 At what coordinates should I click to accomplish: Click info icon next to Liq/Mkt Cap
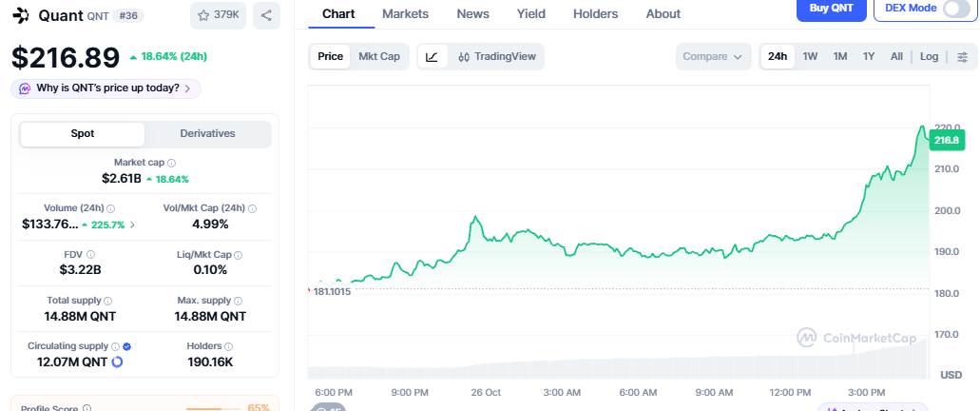239,255
